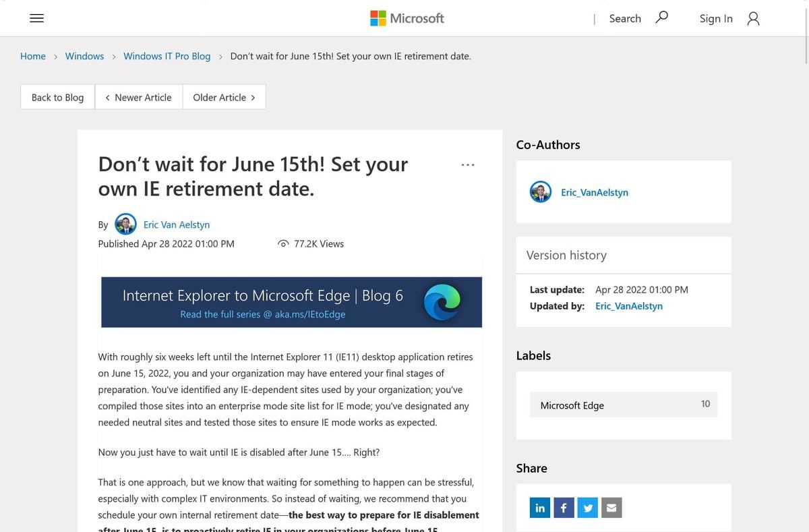Click the article title heading
The image size is (809, 532).
(253, 175)
